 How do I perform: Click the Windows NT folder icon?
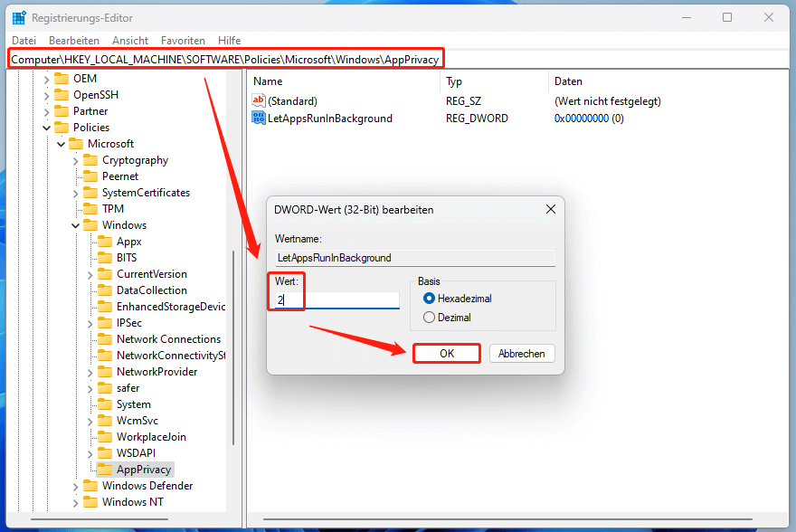90,501
